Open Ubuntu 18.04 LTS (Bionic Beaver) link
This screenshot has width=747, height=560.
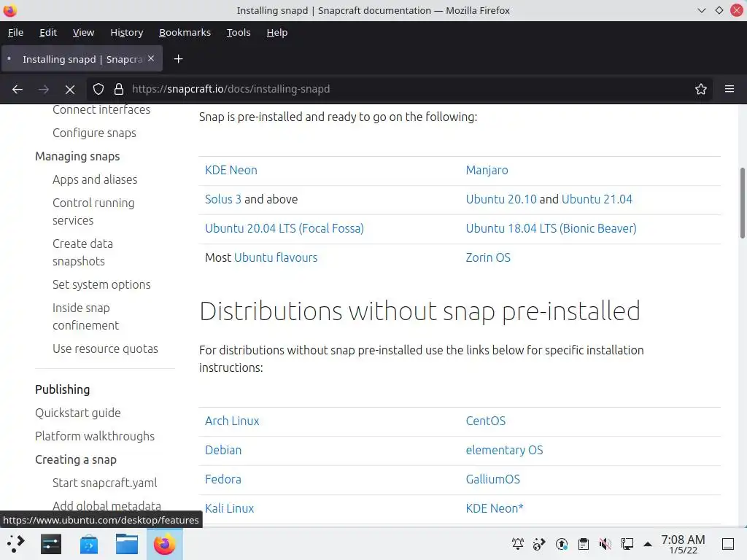point(551,228)
